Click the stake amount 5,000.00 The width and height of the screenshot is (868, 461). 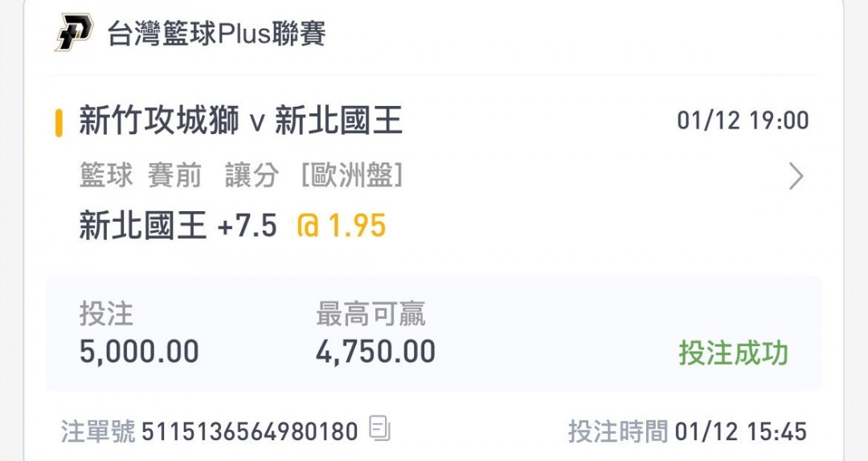[139, 352]
